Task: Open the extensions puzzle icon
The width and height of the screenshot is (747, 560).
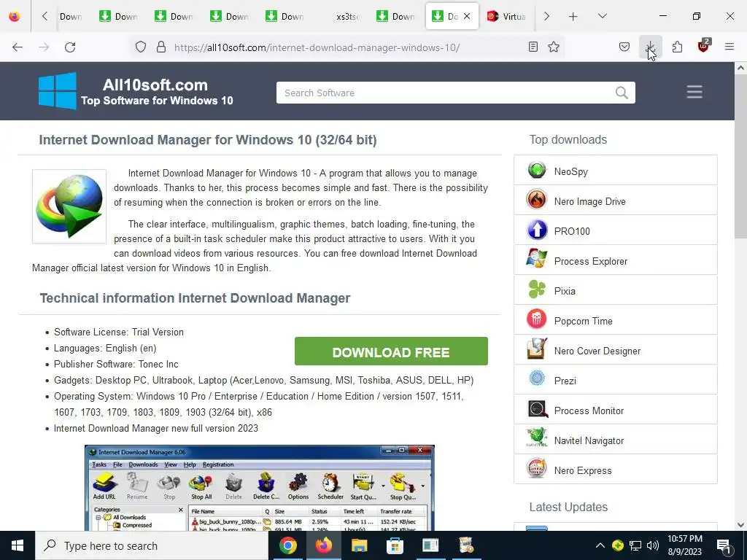Action: click(677, 47)
